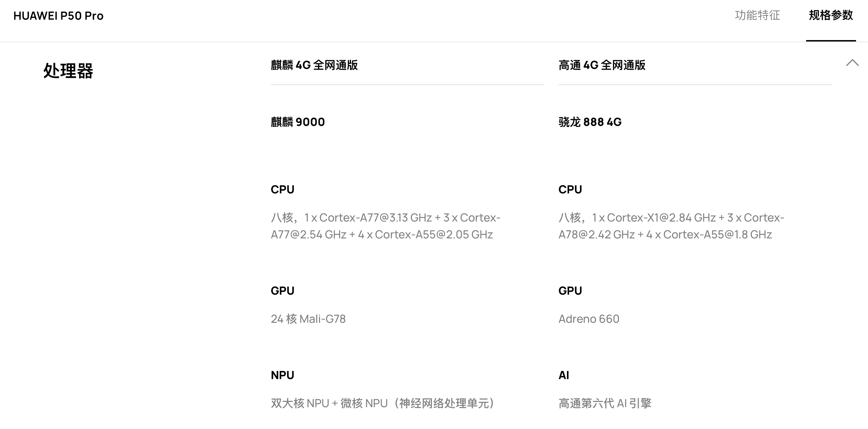Click the 麒麟 9000 processor name
The image size is (868, 429).
click(298, 122)
